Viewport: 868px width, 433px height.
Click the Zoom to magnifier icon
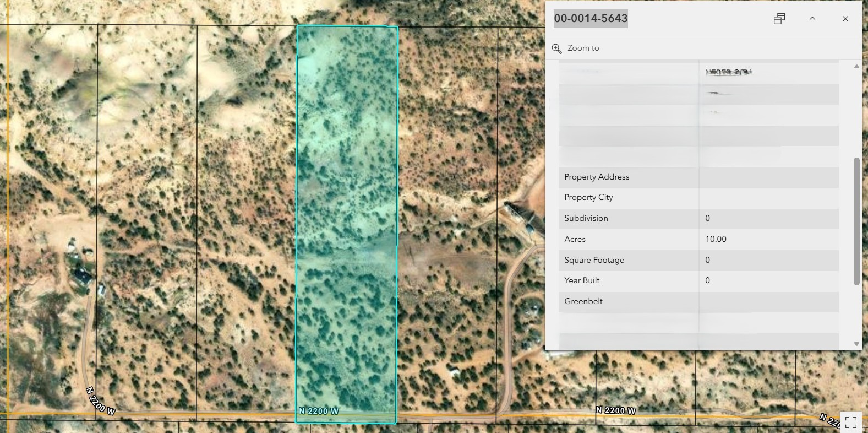click(556, 48)
